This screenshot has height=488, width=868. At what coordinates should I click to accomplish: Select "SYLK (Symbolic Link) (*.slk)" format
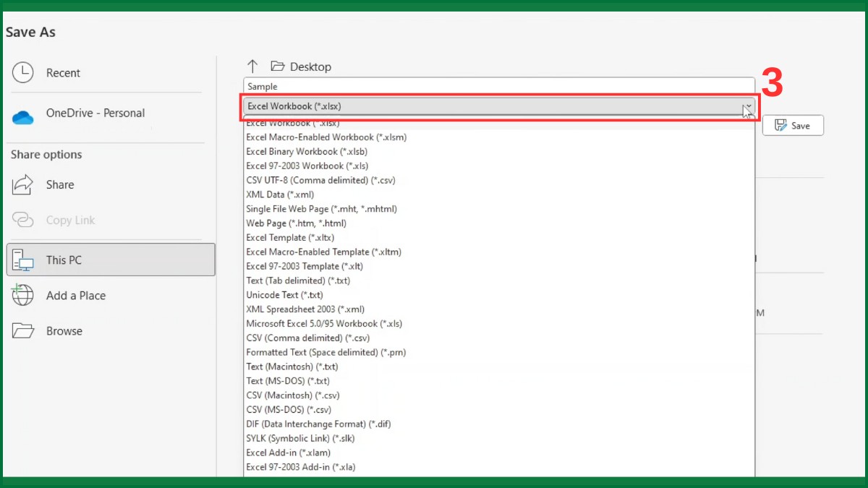[299, 438]
